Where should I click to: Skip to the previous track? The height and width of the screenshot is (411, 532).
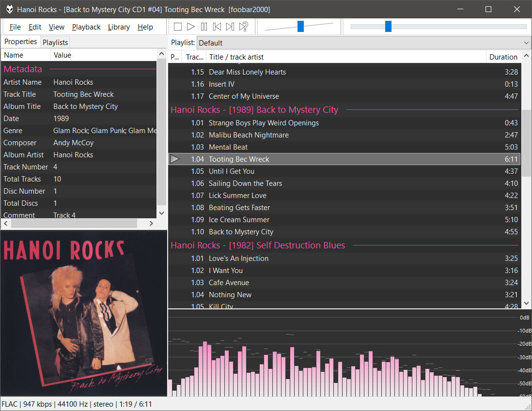coord(217,27)
